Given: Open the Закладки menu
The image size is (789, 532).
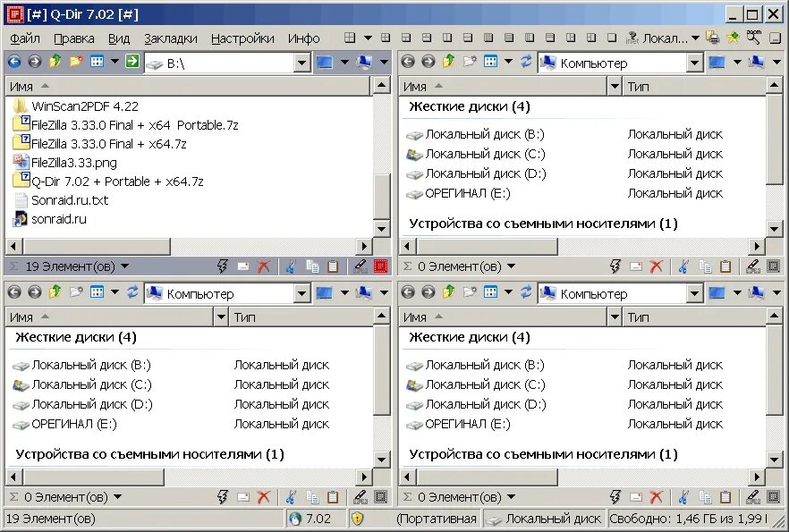Looking at the screenshot, I should click(x=171, y=38).
